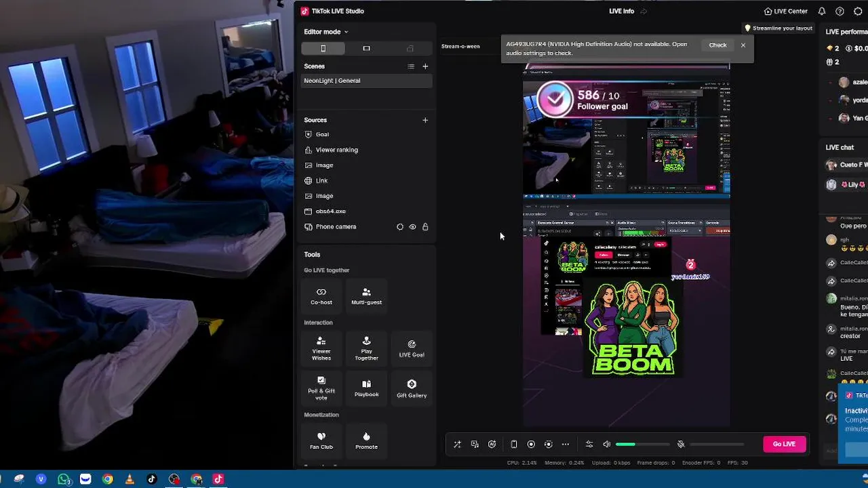Image resolution: width=868 pixels, height=488 pixels.
Task: Click the record button in bottom toolbar
Action: [x=531, y=445]
